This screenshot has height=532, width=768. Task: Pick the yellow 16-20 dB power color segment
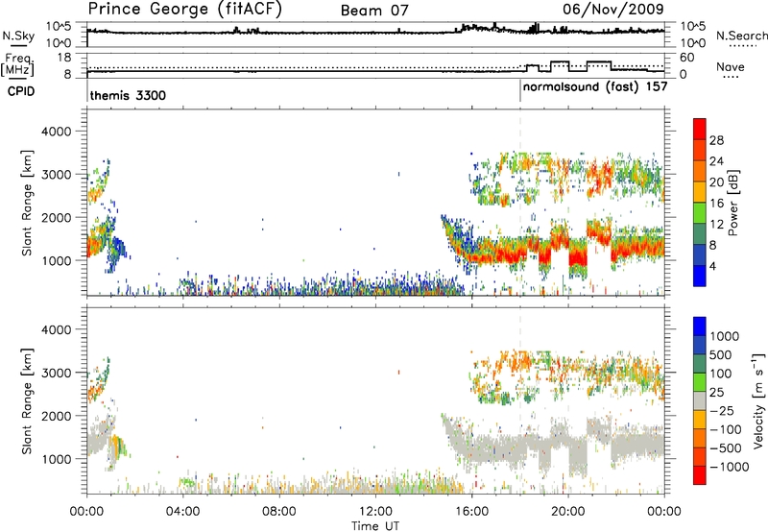pyautogui.click(x=700, y=191)
